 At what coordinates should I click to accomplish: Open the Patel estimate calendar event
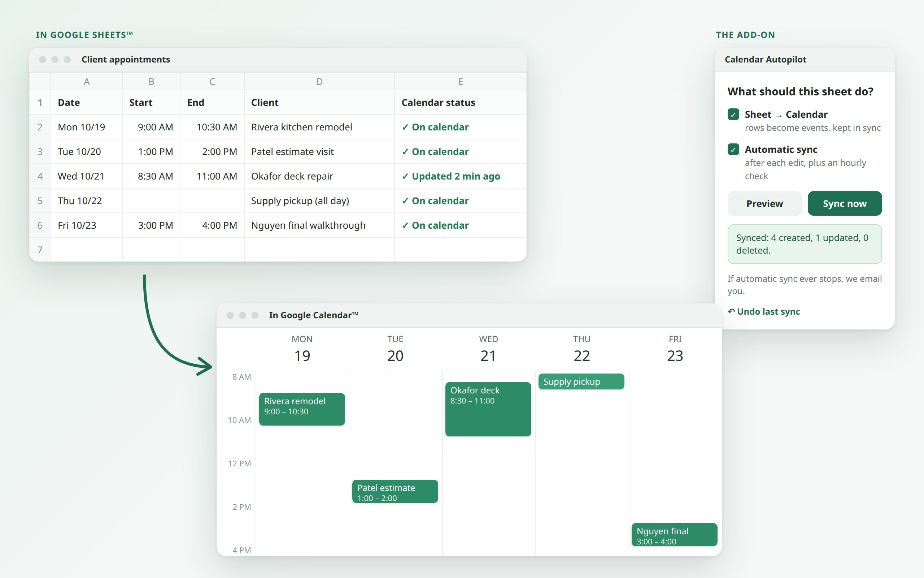pyautogui.click(x=395, y=491)
